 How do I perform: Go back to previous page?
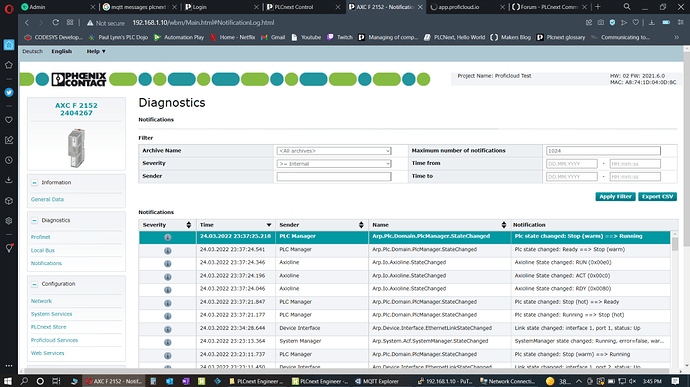(x=27, y=22)
